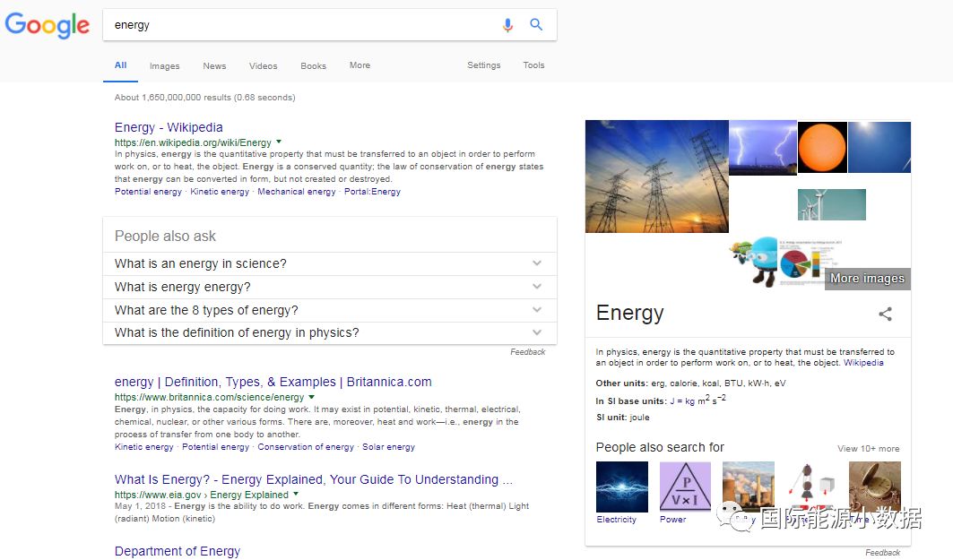Open the Potential energy Wikipedia sitelink
This screenshot has height=560, width=953.
pos(148,192)
